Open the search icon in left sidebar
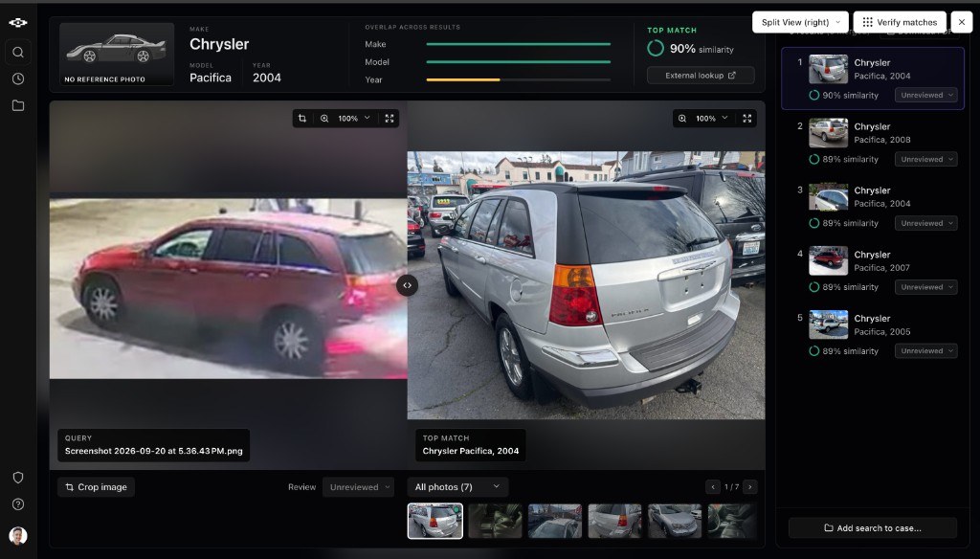Image resolution: width=980 pixels, height=559 pixels. [18, 52]
